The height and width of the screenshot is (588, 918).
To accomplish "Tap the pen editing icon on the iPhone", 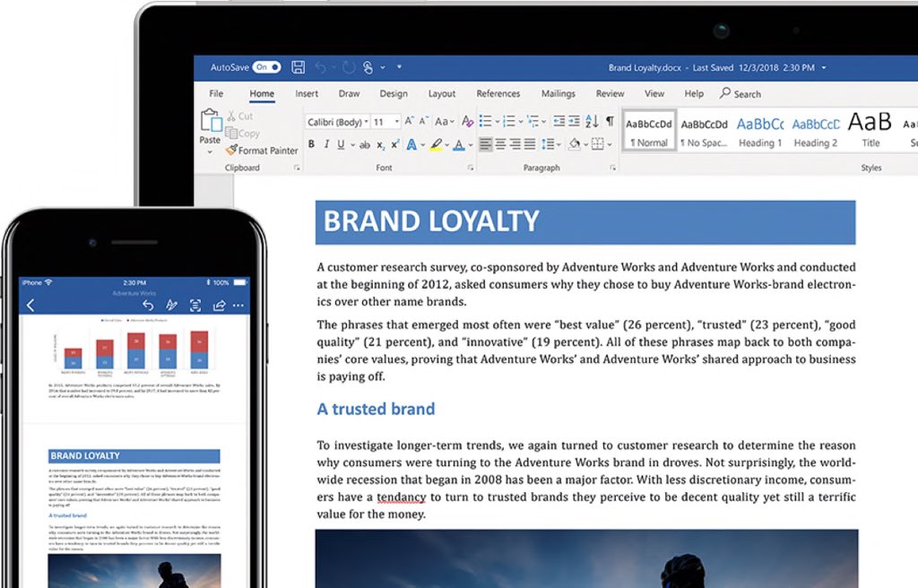I will pos(171,305).
